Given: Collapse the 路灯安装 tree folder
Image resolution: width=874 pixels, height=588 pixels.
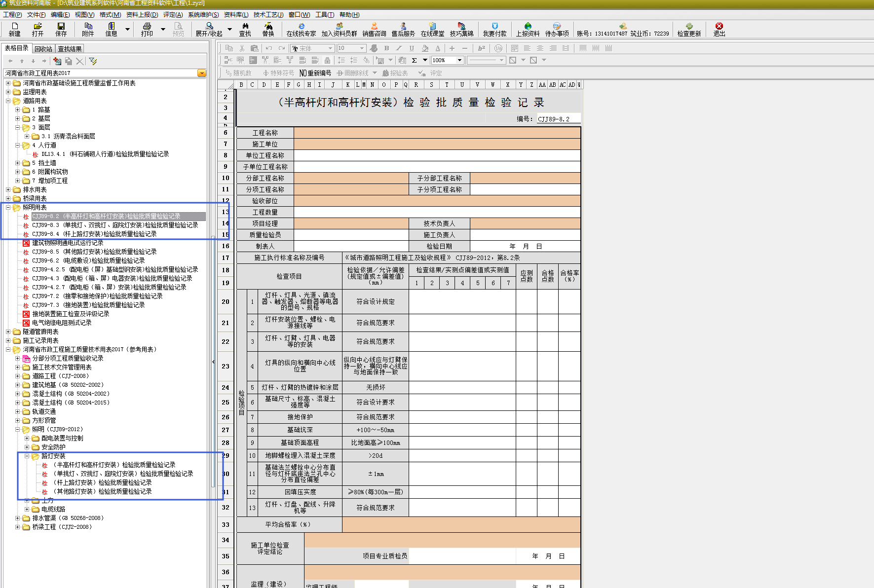Looking at the screenshot, I should tap(27, 456).
